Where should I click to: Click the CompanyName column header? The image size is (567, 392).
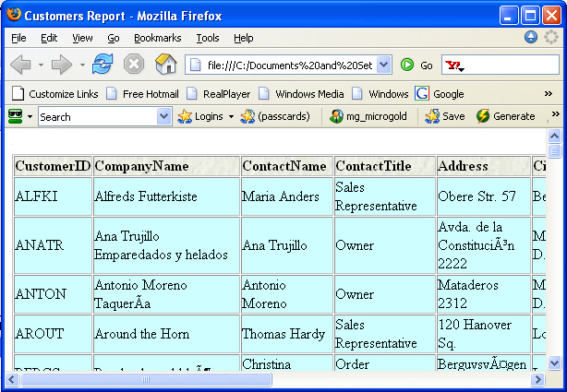point(166,166)
